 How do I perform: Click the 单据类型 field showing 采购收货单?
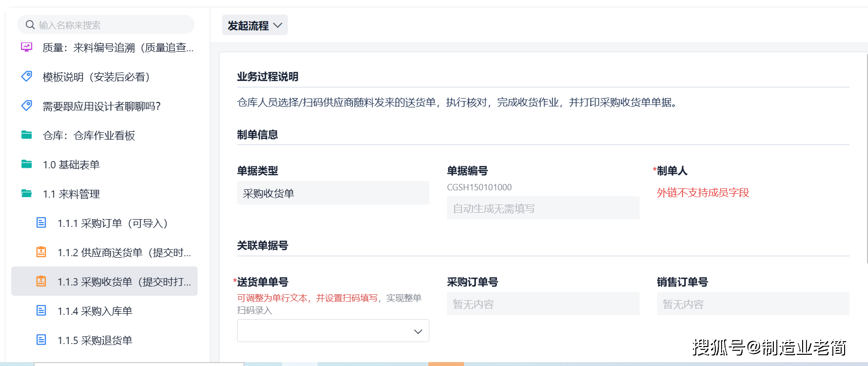(x=333, y=193)
